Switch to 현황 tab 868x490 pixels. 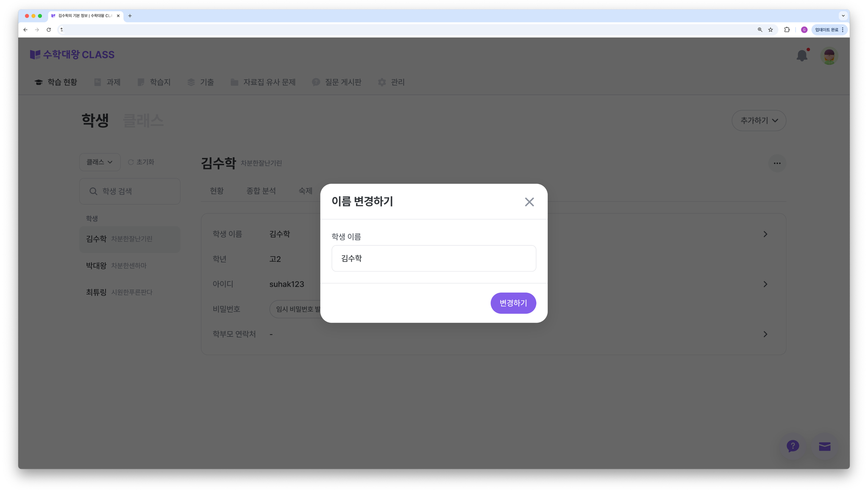click(217, 191)
